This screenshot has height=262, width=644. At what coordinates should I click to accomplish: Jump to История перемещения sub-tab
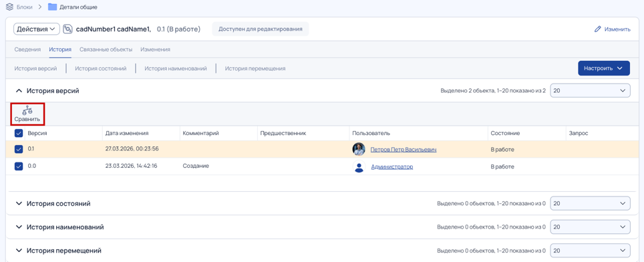[255, 69]
